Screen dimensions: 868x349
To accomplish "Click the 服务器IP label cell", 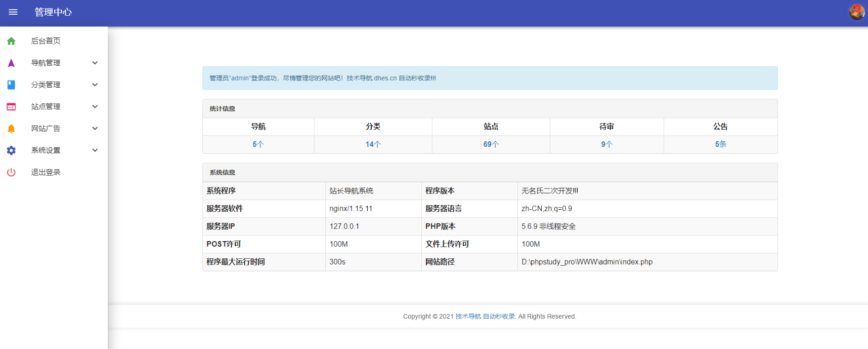I will pos(264,226).
